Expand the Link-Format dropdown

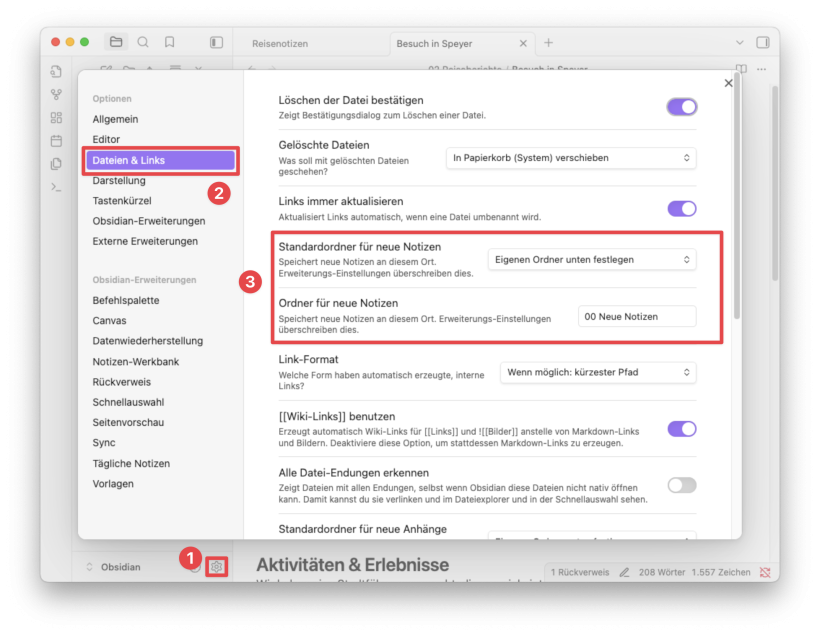coord(598,372)
